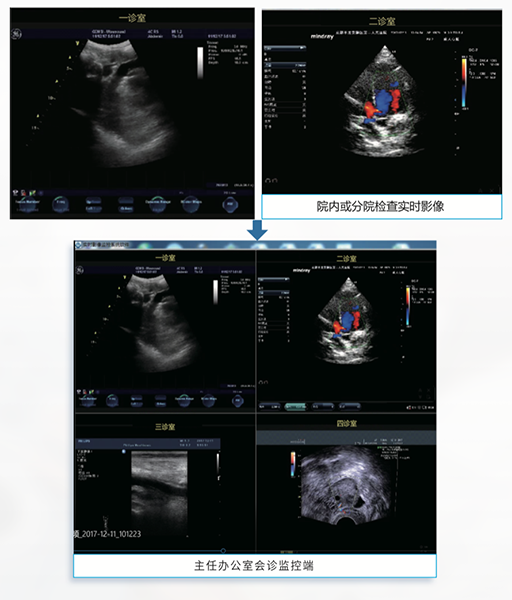Click the mindray logo in 二诊室 top panel

322,36
